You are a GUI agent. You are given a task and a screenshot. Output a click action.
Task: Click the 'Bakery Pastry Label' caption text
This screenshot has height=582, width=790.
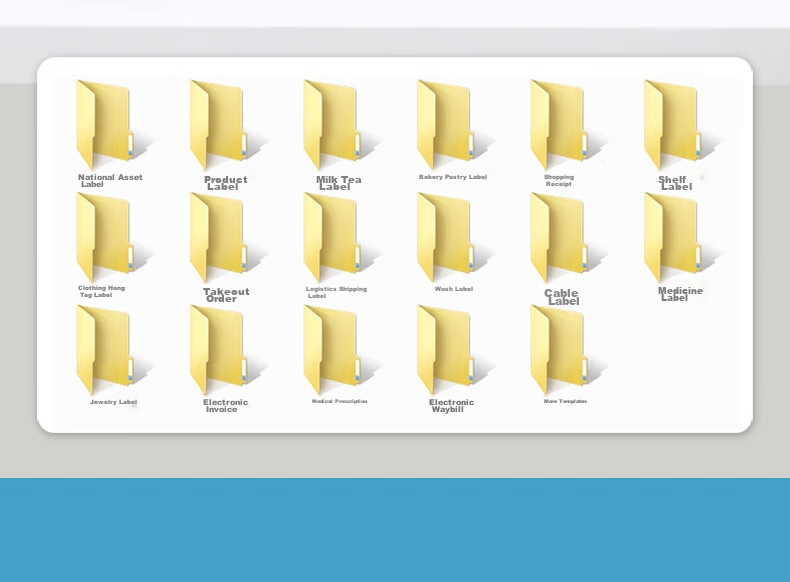click(x=453, y=177)
